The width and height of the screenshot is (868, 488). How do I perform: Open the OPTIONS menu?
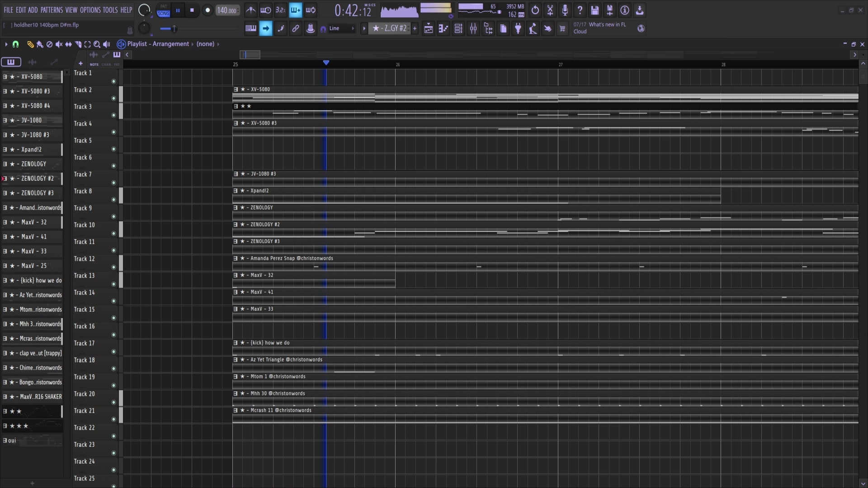click(x=90, y=10)
